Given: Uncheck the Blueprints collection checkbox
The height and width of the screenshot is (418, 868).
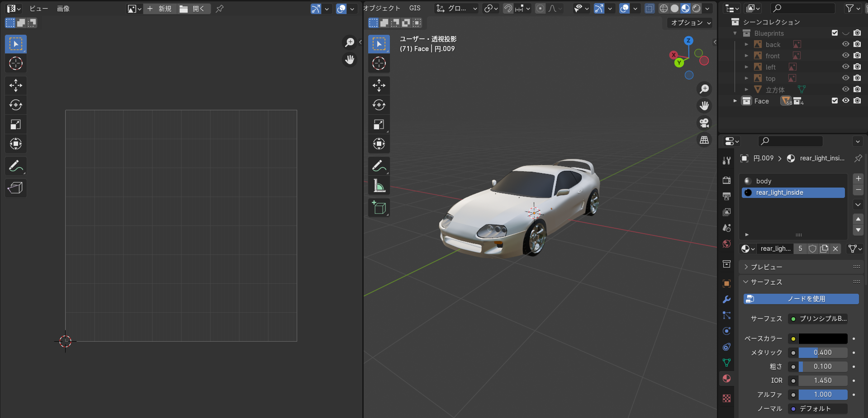Looking at the screenshot, I should (835, 33).
